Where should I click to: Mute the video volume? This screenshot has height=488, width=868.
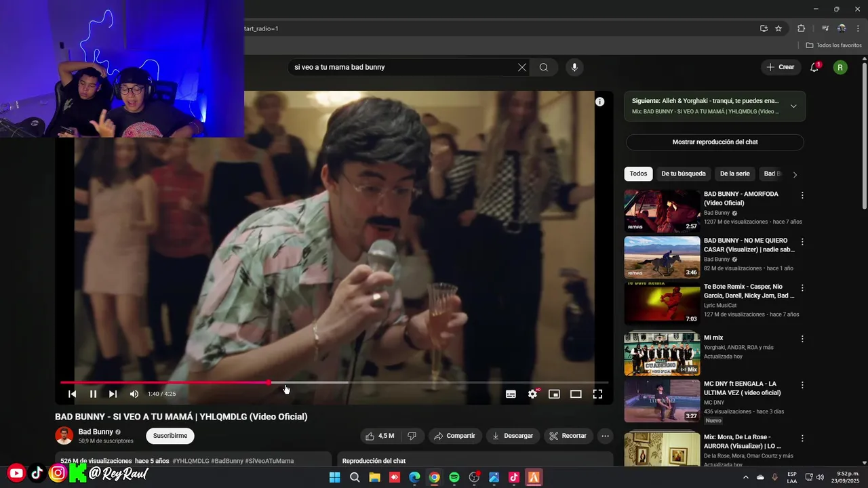coord(134,394)
